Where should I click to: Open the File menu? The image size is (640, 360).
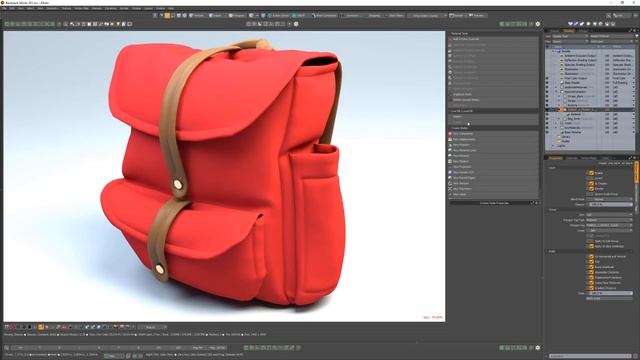click(4, 8)
